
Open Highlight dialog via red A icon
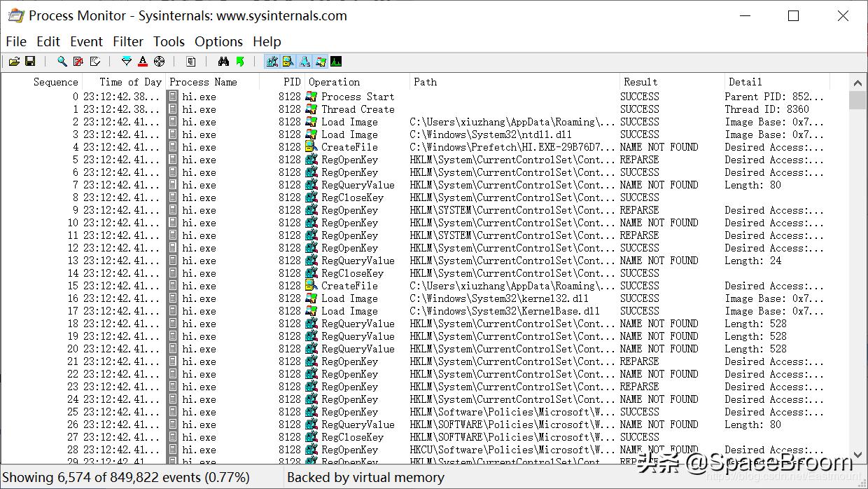pyautogui.click(x=143, y=62)
